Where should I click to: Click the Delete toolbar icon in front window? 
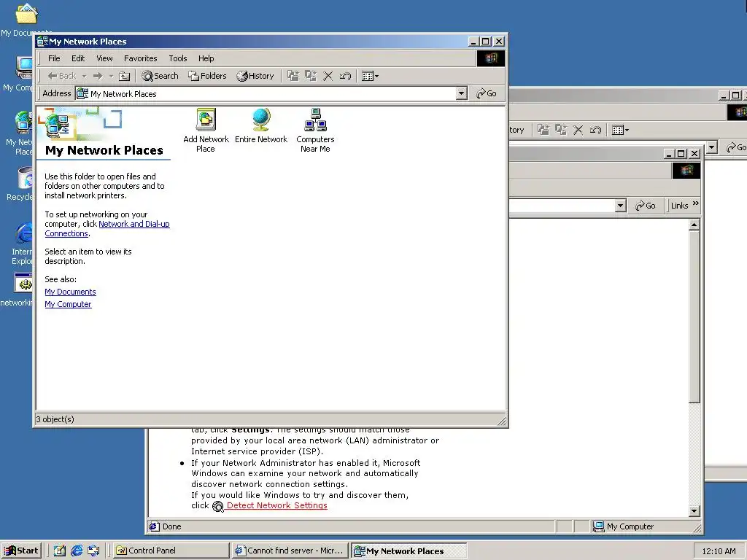(328, 76)
